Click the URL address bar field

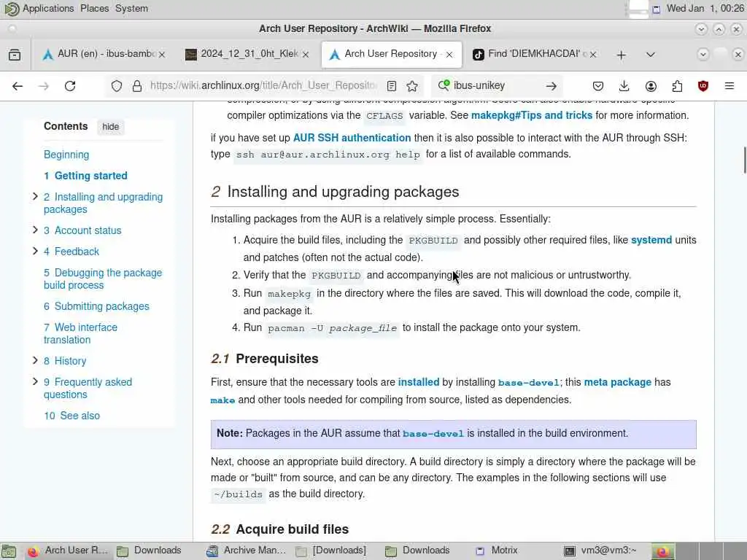(x=263, y=86)
